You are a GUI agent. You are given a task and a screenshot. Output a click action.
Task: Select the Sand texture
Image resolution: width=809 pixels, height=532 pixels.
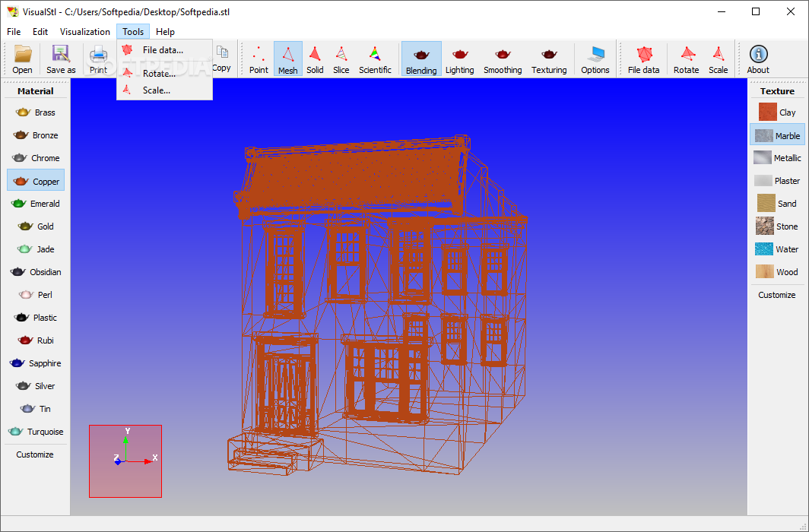coord(777,204)
